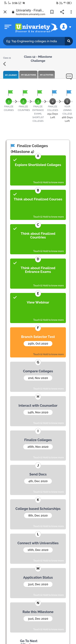
Task: Tap checkmark on Explore Shortlisted Colleges
Action: pos(15,160)
